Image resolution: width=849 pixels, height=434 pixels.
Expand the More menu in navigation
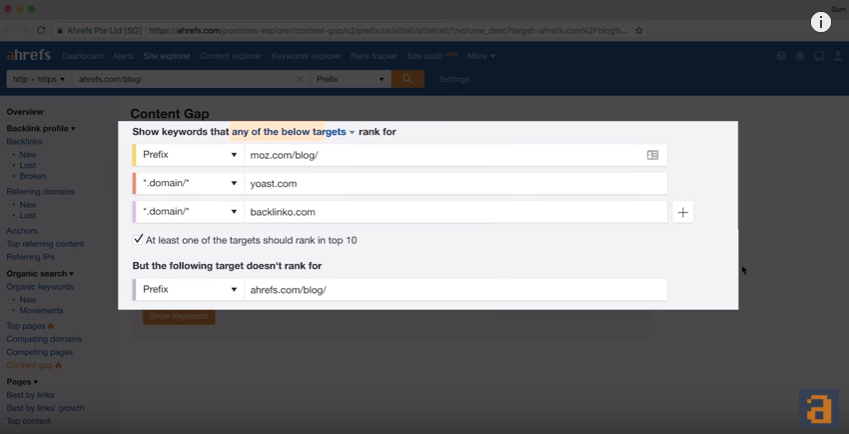(481, 56)
